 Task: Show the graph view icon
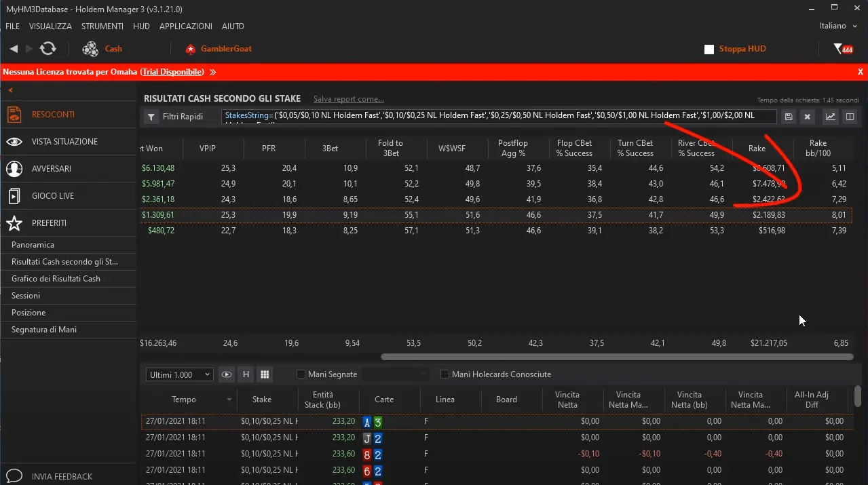click(x=830, y=117)
